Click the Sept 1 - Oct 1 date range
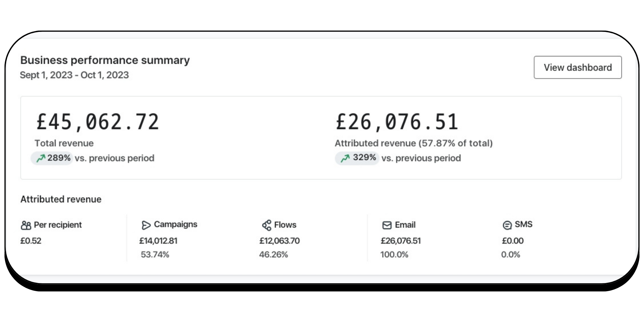The height and width of the screenshot is (322, 644). 74,75
